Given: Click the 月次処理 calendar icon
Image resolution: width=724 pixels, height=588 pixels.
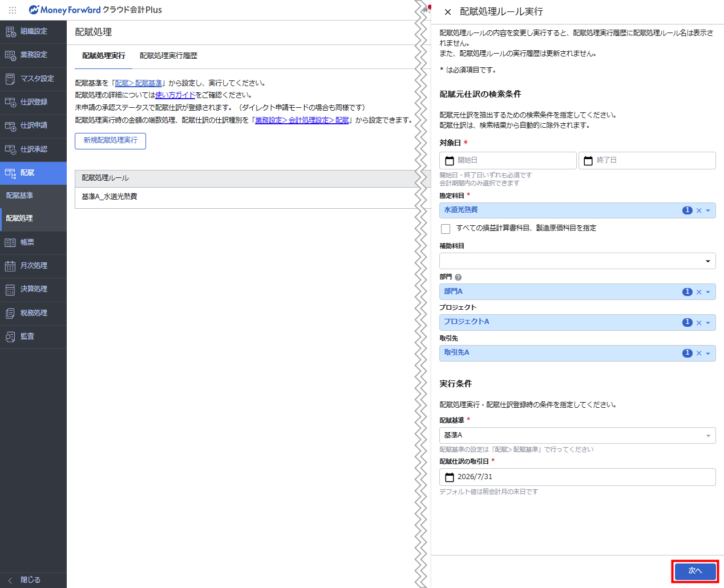Looking at the screenshot, I should click(10, 266).
